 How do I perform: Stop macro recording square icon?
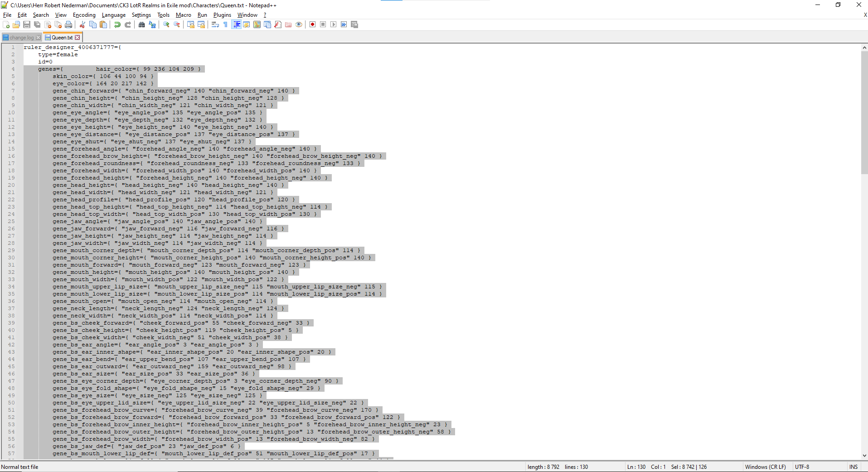323,24
